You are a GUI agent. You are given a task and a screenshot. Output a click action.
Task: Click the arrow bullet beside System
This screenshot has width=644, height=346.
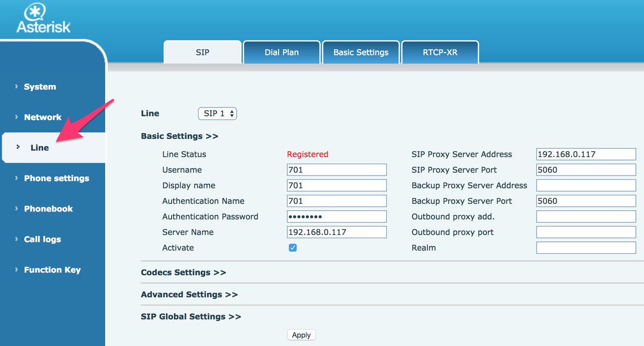click(17, 86)
